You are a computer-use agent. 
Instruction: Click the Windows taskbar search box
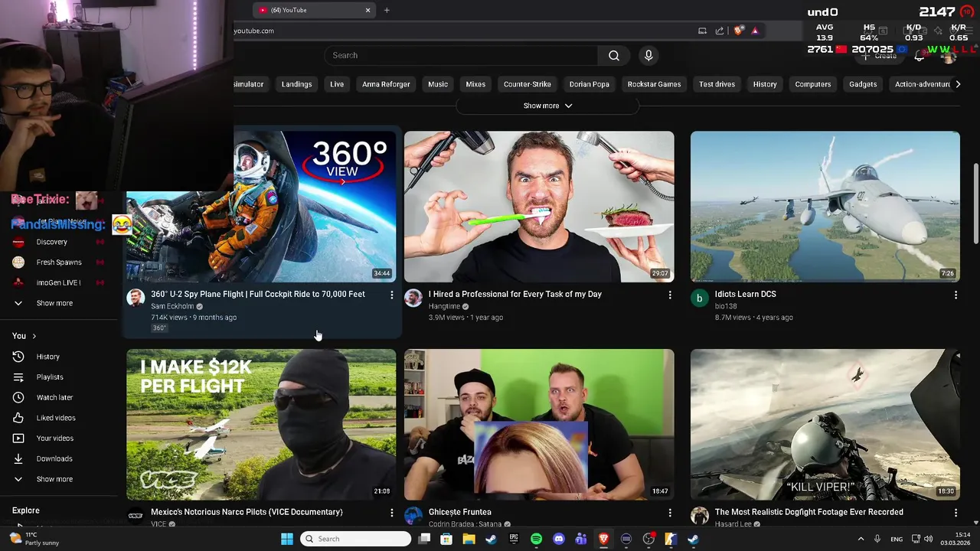click(x=355, y=539)
